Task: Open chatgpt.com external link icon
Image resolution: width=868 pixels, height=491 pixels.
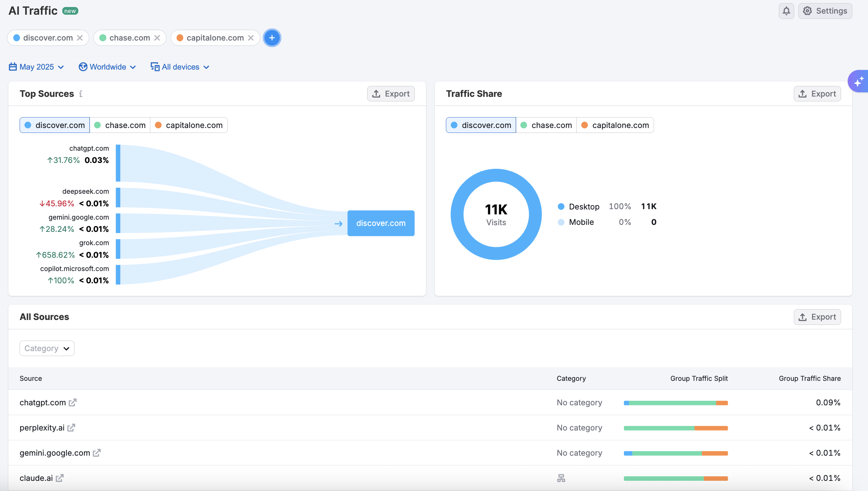Action: 72,403
